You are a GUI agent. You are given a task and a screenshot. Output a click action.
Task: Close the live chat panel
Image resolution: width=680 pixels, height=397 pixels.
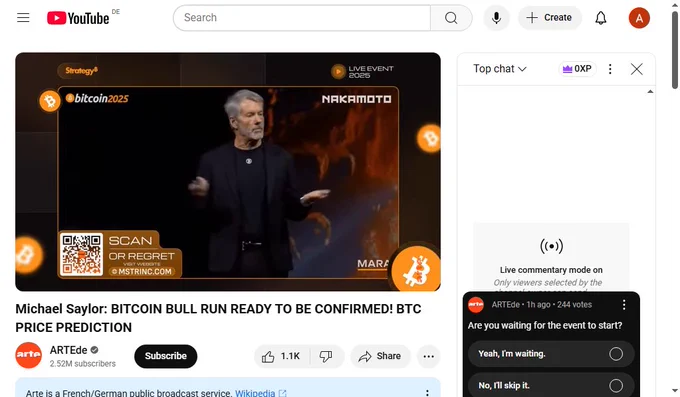pos(636,69)
